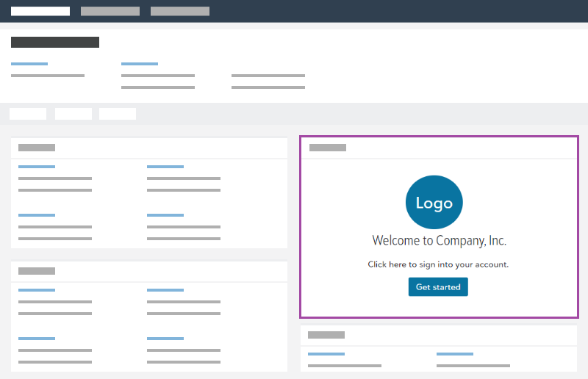Open the upper-right blue link in top-left card
The image size is (588, 379).
tap(165, 167)
